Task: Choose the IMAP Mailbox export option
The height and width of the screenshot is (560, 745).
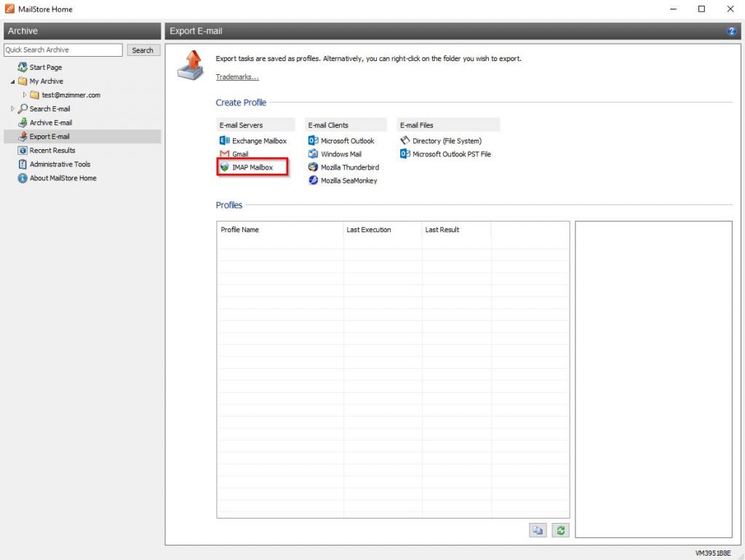Action: coord(225,167)
